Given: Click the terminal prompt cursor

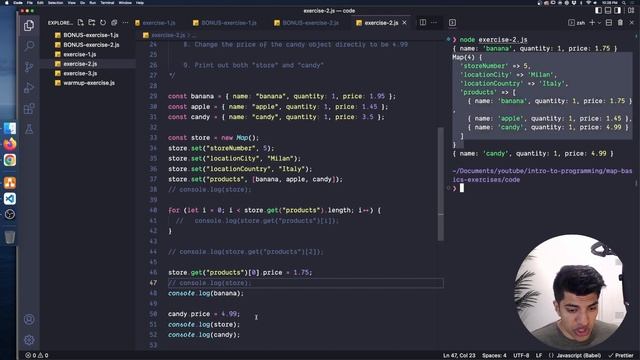Looking at the screenshot, I should 462,188.
